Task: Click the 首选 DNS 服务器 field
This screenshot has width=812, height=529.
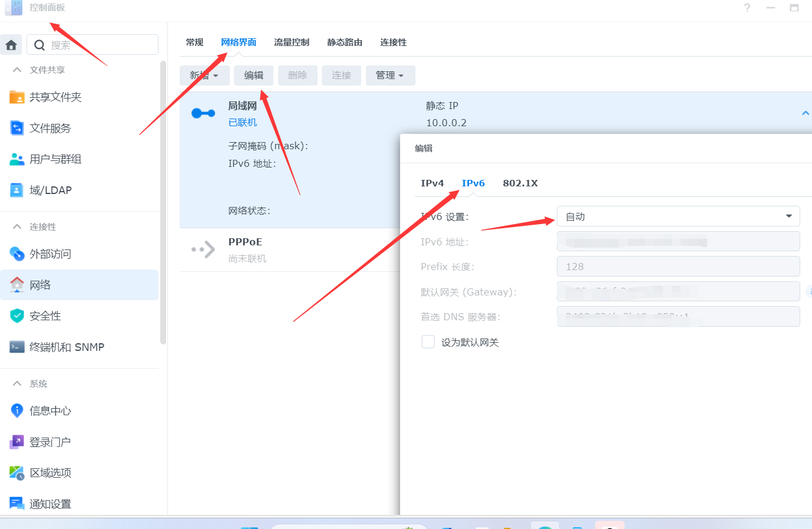Action: point(678,317)
